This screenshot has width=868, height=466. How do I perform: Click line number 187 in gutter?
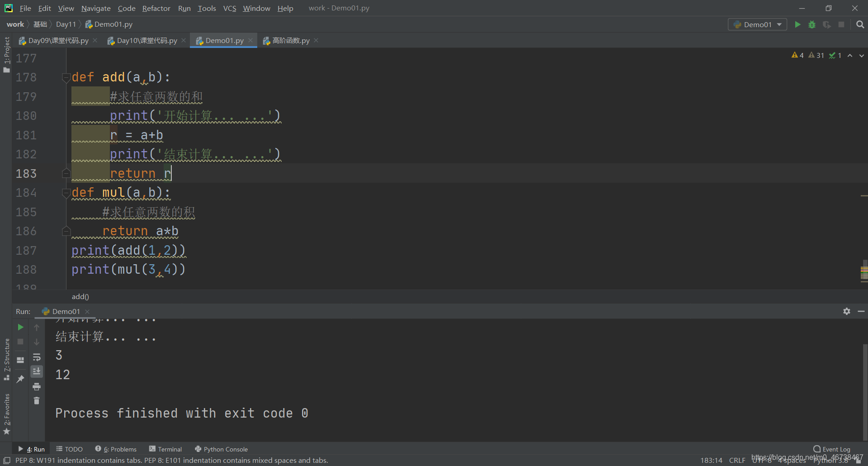pos(26,251)
